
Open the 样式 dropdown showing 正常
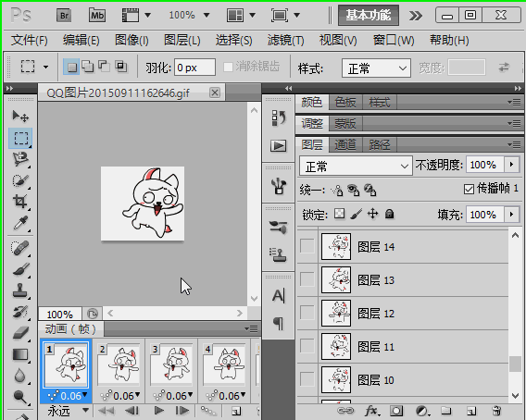pyautogui.click(x=376, y=68)
